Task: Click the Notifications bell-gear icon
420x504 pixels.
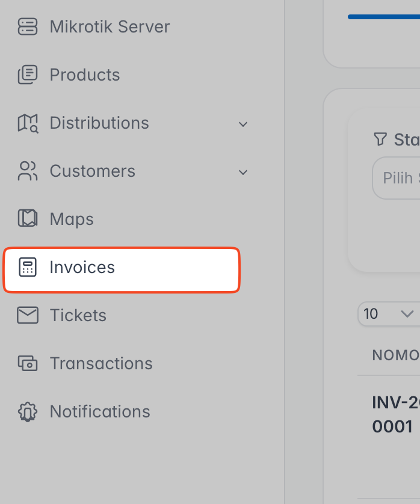Action: (28, 411)
